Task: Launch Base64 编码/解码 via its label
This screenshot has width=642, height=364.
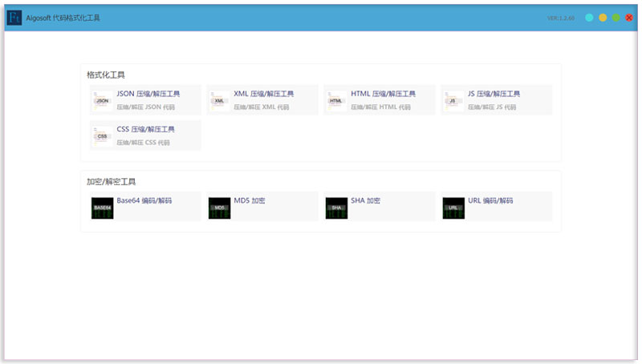Action: 144,200
